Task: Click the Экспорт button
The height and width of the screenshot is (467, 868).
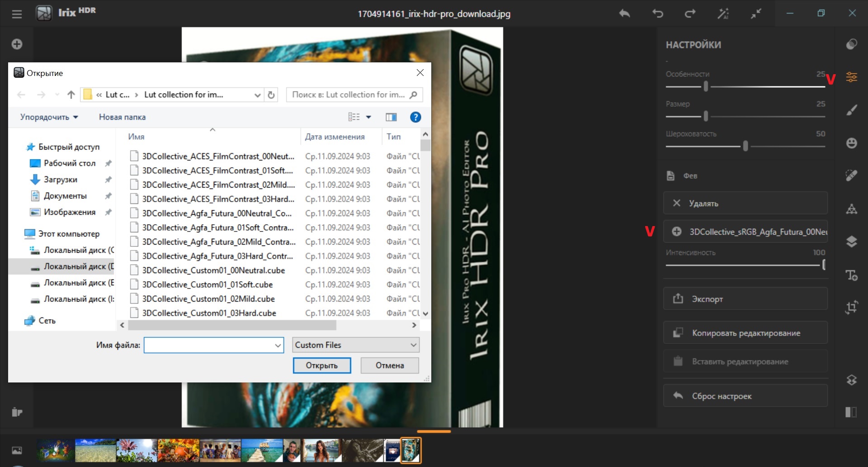Action: (x=745, y=299)
